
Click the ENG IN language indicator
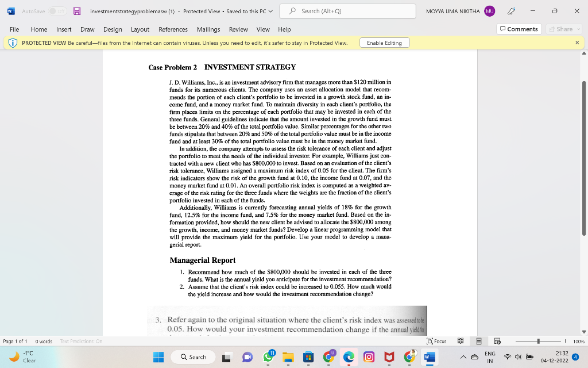tap(490, 357)
